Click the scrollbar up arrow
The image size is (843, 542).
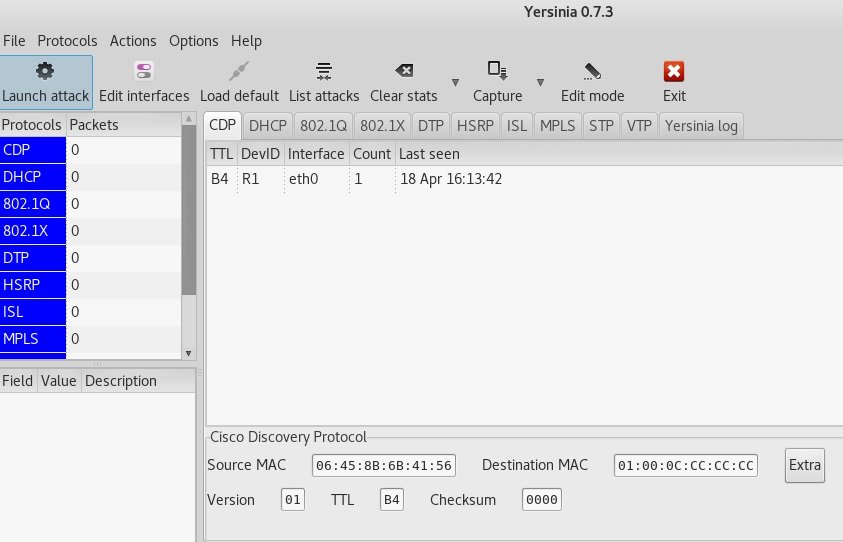(x=189, y=118)
